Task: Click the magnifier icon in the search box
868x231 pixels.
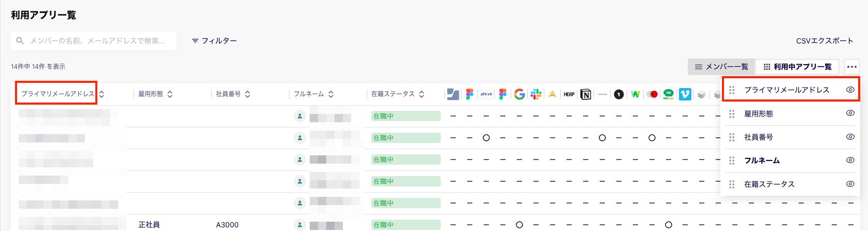Action: [20, 40]
